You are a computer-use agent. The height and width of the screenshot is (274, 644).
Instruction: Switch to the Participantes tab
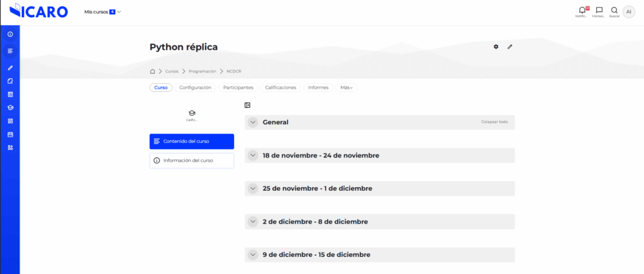[x=238, y=88]
